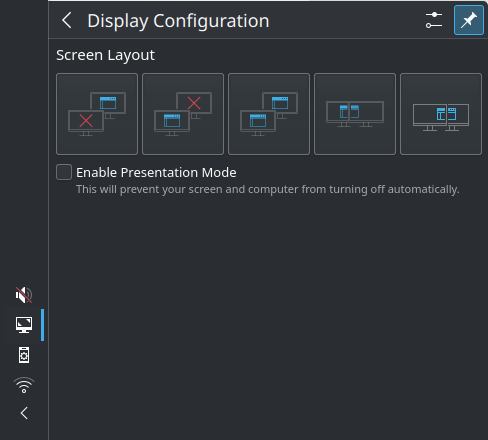Check the Enable Presentation Mode box

(64, 172)
